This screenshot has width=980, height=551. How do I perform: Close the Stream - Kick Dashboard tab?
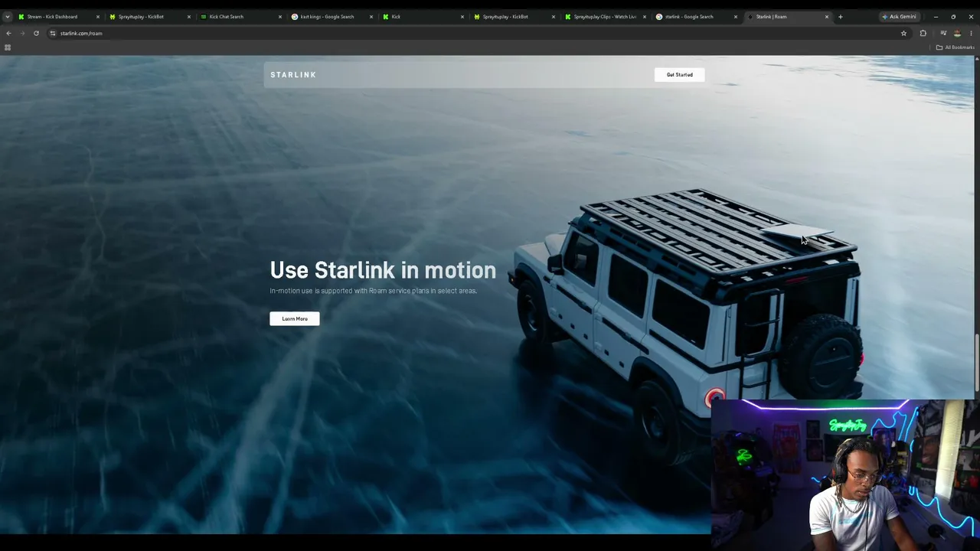(97, 17)
